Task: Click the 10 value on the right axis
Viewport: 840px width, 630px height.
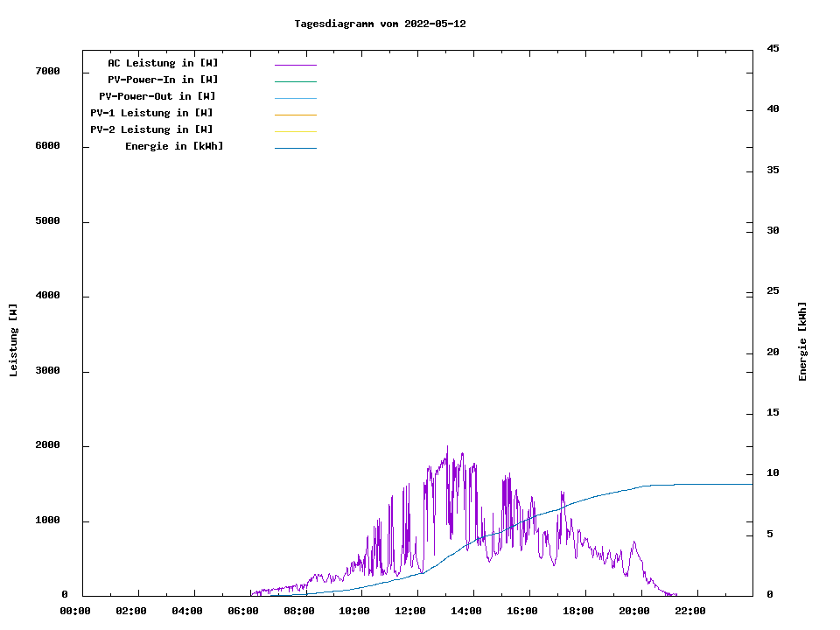Action: click(x=773, y=473)
